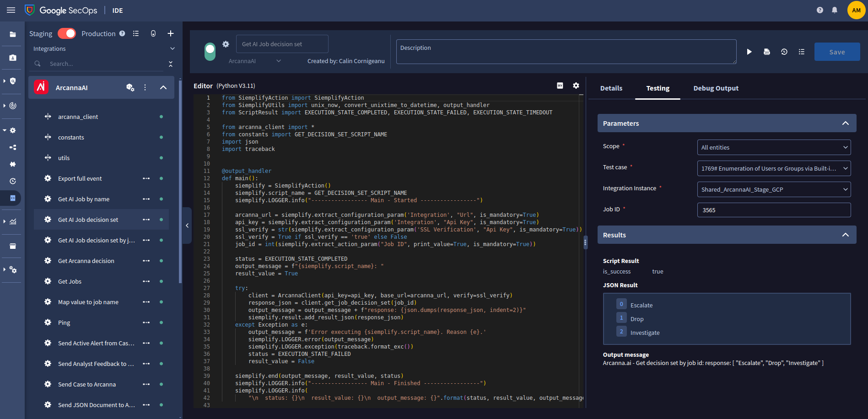Screen dimensions: 868x419
Task: Click the Description text area
Action: tap(566, 52)
